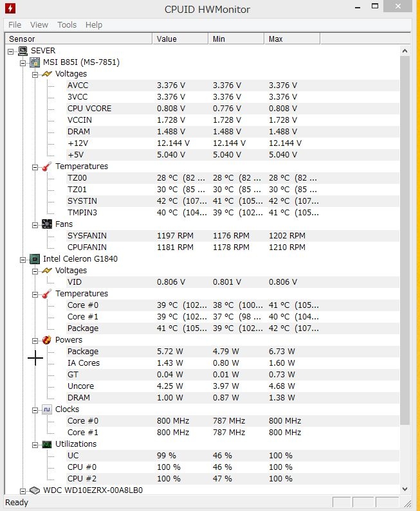Click the Intel Celeron G1840 chip icon
The width and height of the screenshot is (420, 511).
coord(35,259)
